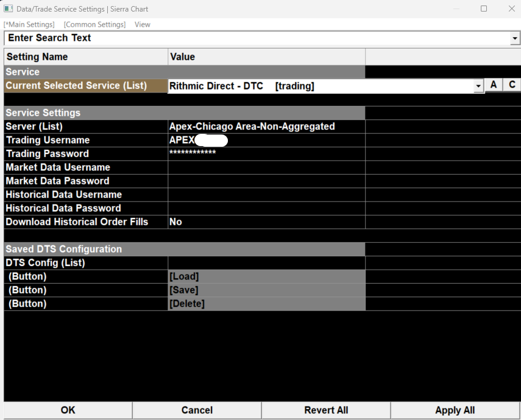521x420 pixels.
Task: Open the Main Settings menu
Action: [29, 24]
